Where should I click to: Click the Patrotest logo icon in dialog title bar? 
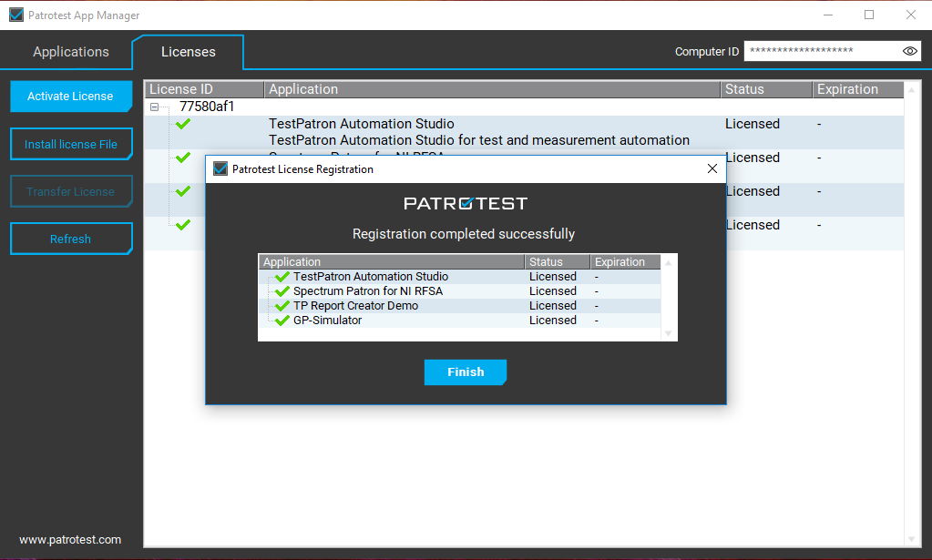(x=220, y=168)
